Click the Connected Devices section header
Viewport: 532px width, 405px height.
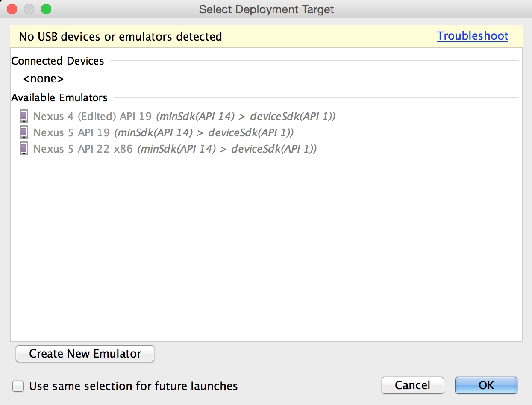(x=58, y=61)
